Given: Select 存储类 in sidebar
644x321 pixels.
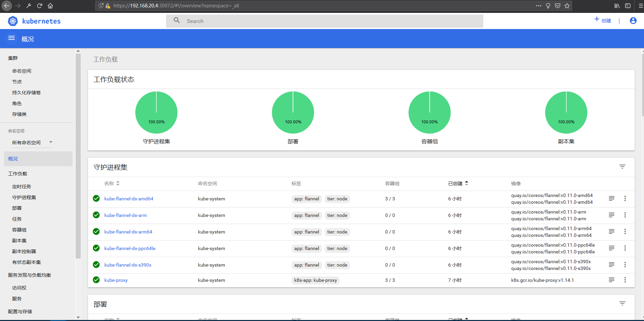Looking at the screenshot, I should [x=19, y=114].
